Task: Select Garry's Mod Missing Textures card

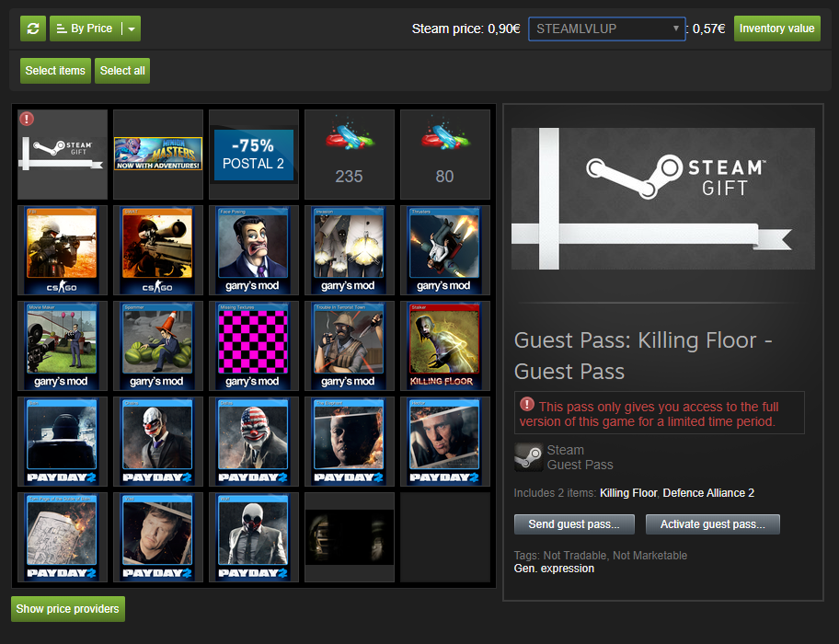Action: click(254, 346)
